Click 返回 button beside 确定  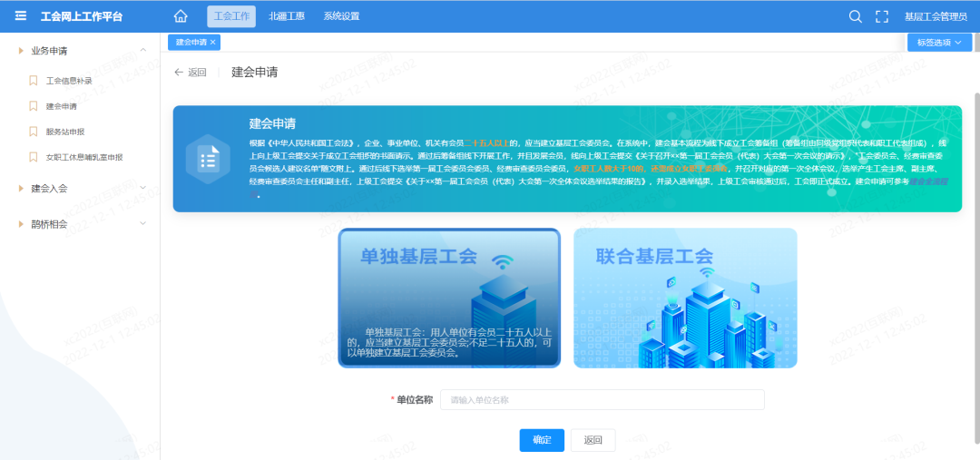(x=593, y=440)
